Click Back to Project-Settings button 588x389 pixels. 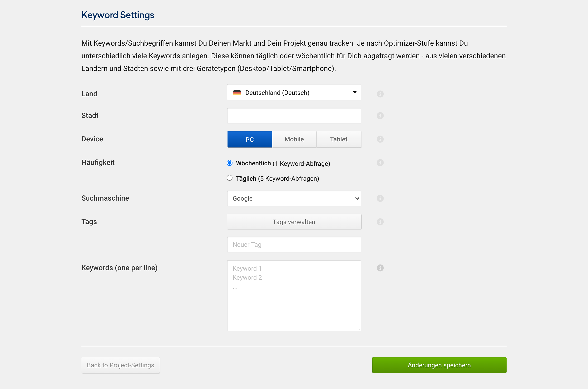[x=121, y=365]
